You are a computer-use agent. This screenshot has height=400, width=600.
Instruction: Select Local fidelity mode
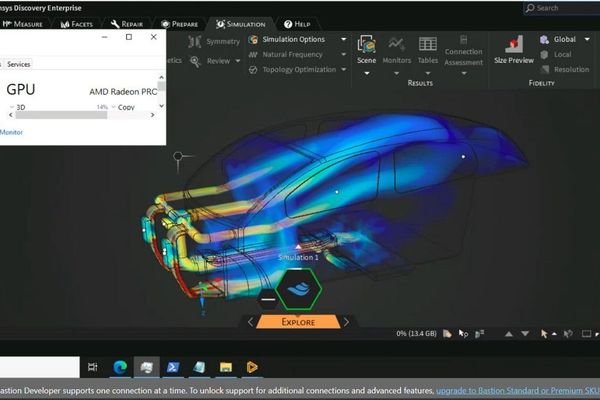562,55
